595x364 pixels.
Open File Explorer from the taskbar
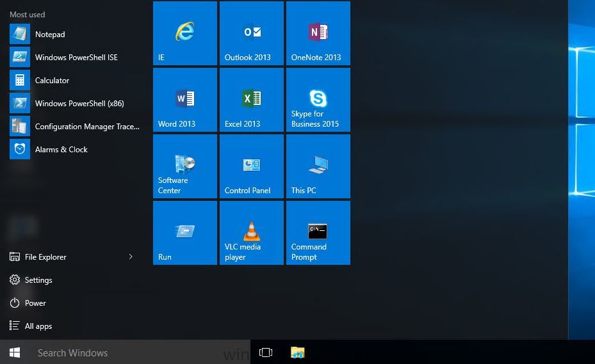[x=297, y=352]
